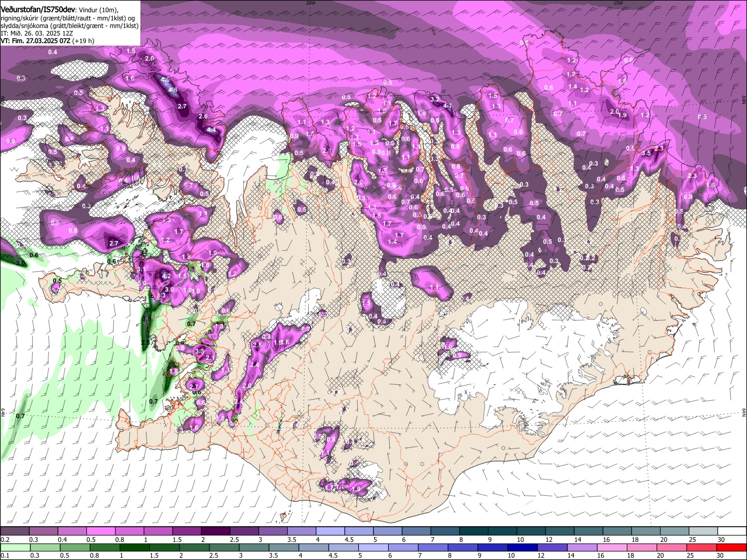747x560 pixels.
Task: Click the 'IT: Mið. 26. 03. 2025 12Z' line
Action: [x=37, y=33]
